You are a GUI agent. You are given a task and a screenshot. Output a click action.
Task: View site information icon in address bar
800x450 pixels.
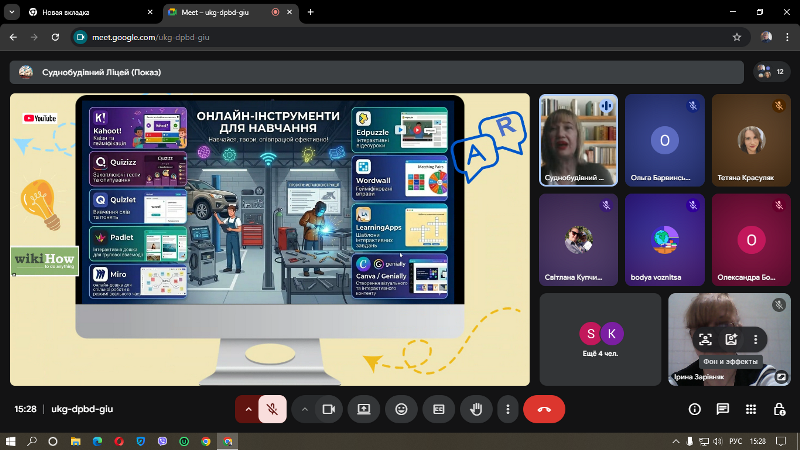80,37
